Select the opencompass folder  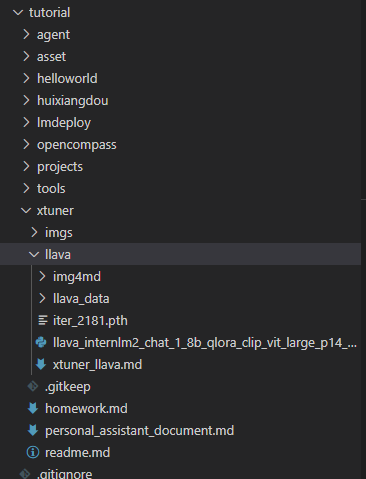pyautogui.click(x=77, y=145)
